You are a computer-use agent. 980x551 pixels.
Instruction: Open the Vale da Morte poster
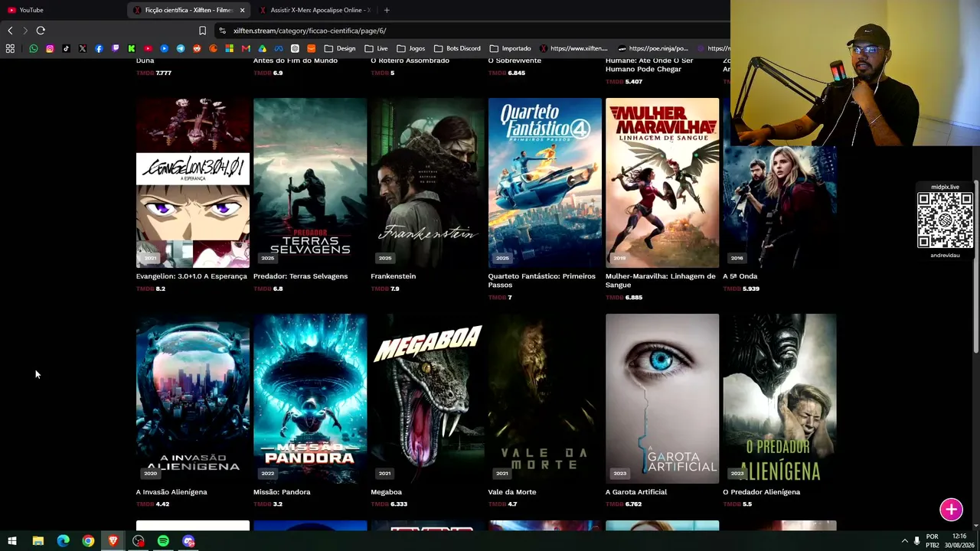(x=545, y=399)
